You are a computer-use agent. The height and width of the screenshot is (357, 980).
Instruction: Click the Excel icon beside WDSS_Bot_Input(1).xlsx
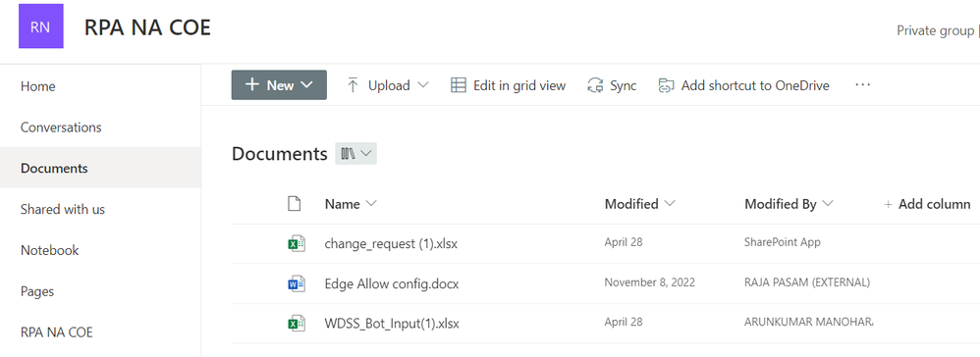pos(296,324)
